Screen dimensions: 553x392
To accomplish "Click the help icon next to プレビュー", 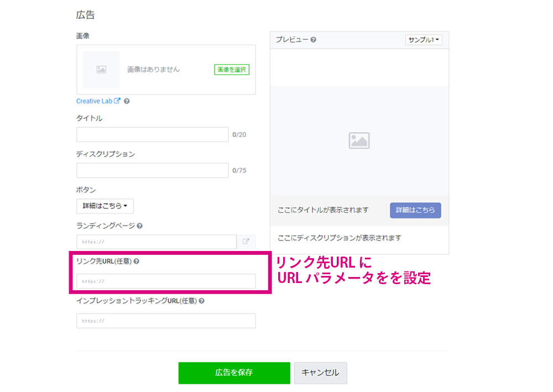I will pos(313,40).
